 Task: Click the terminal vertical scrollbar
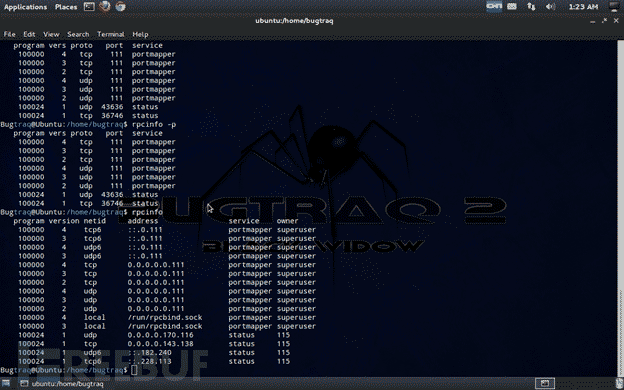620,208
